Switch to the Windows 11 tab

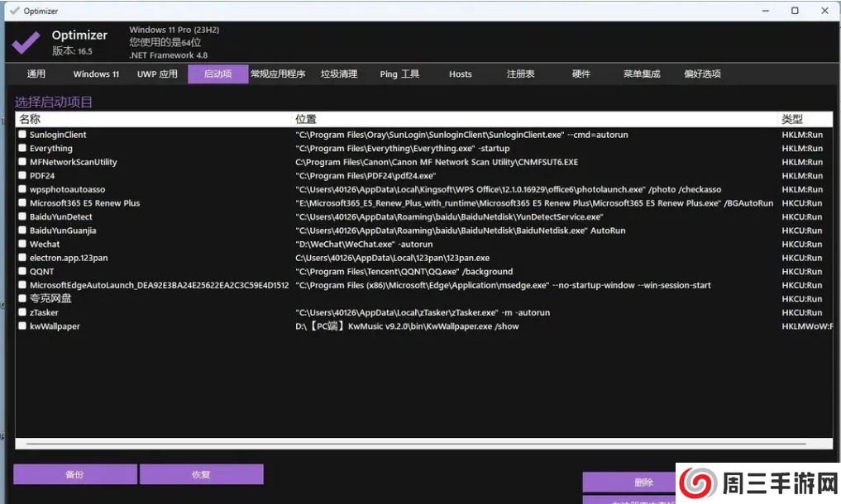[x=96, y=74]
